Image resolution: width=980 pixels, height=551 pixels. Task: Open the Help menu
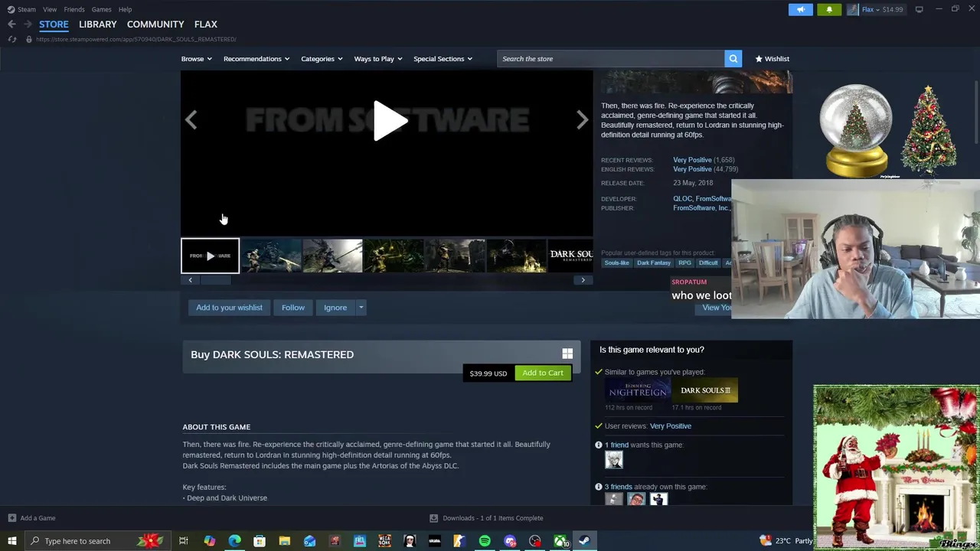[x=125, y=9]
